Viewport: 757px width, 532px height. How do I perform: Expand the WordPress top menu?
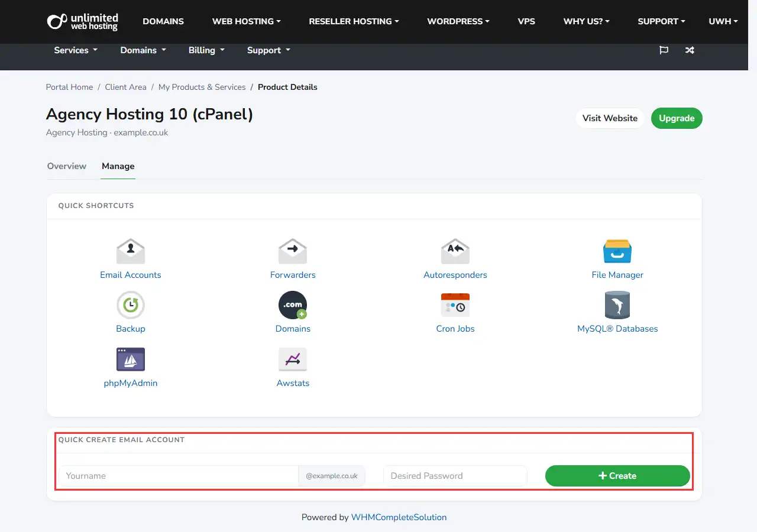[458, 21]
